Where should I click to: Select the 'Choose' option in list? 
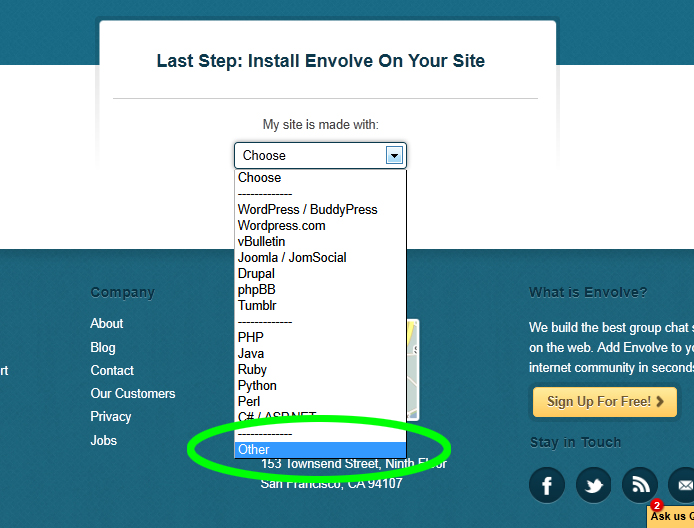[x=320, y=177]
